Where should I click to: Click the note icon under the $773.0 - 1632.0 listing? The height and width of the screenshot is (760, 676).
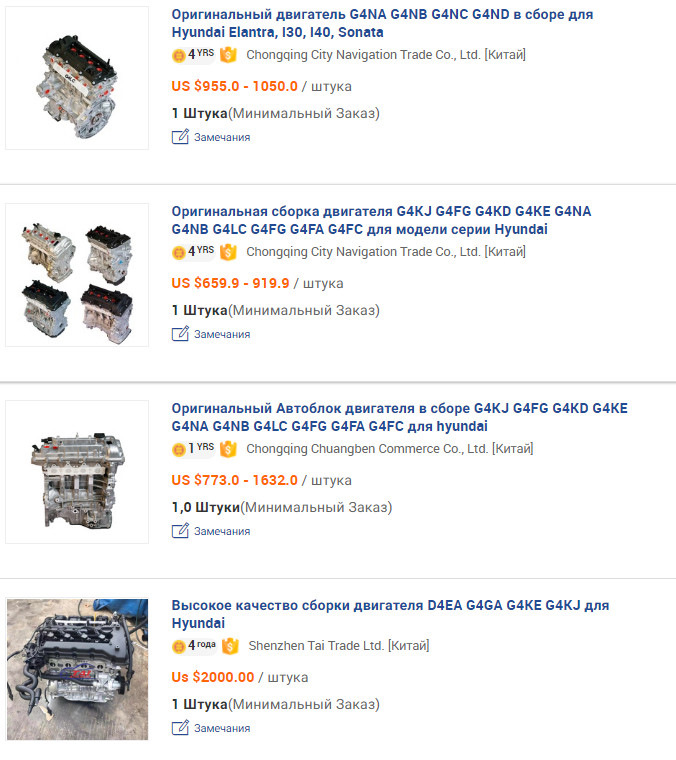(180, 531)
